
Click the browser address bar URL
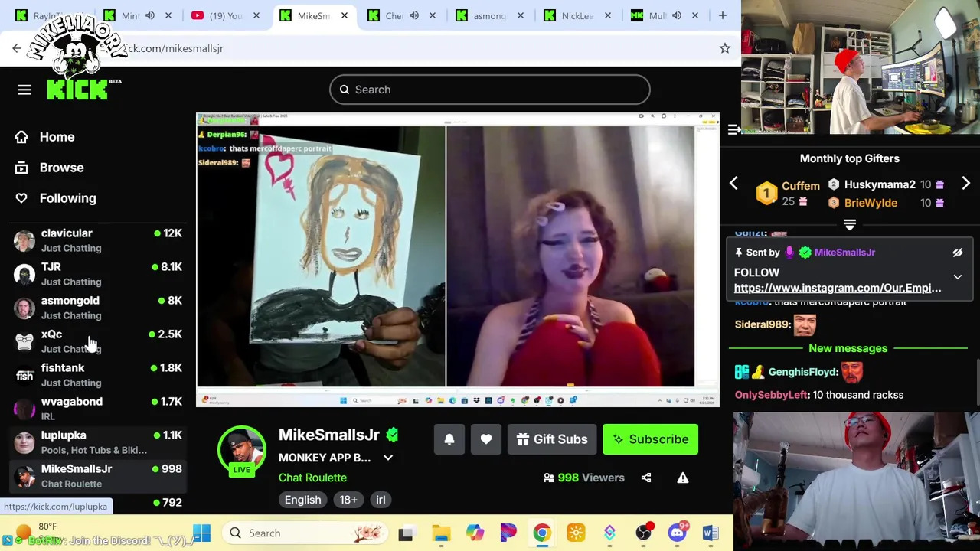(x=175, y=48)
